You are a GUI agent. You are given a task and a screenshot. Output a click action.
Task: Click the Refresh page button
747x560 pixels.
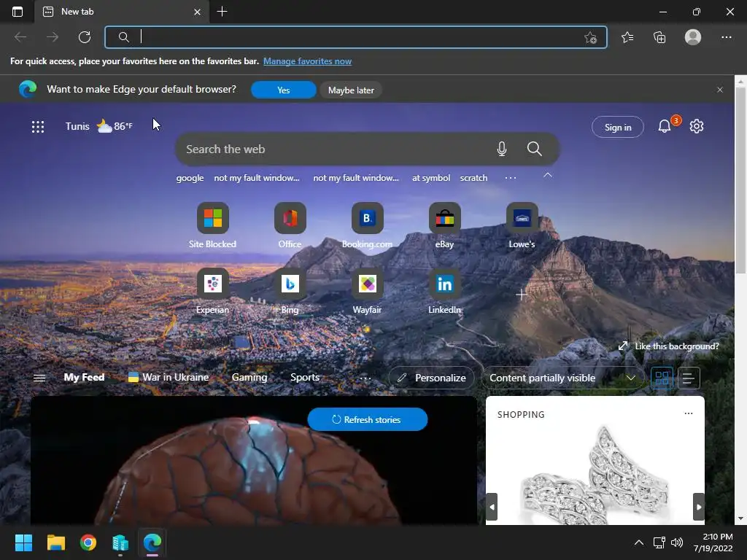click(85, 37)
